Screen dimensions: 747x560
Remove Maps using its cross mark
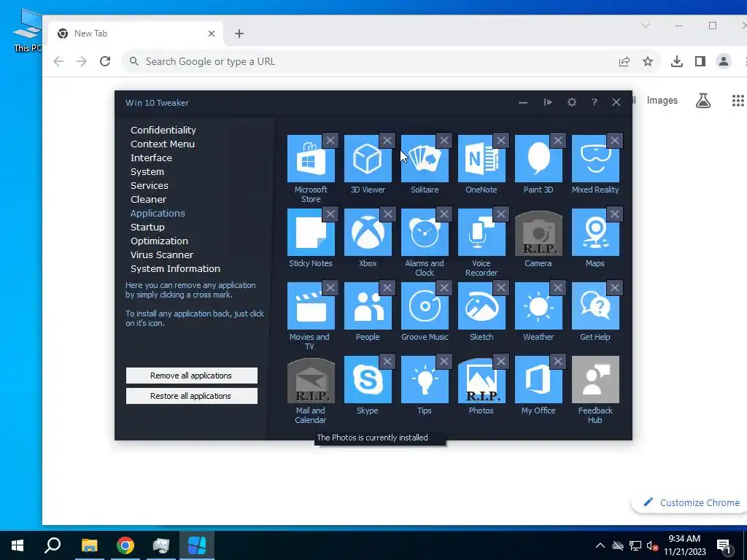tap(614, 214)
